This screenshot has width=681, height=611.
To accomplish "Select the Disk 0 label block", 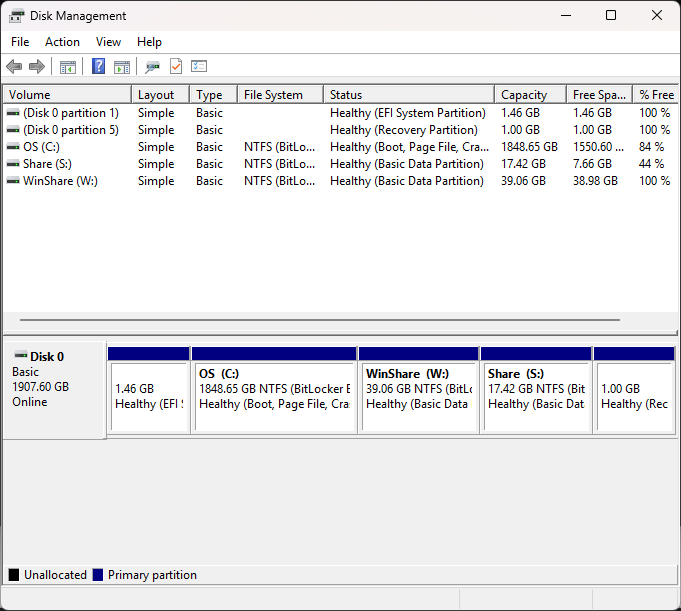I will coord(54,390).
